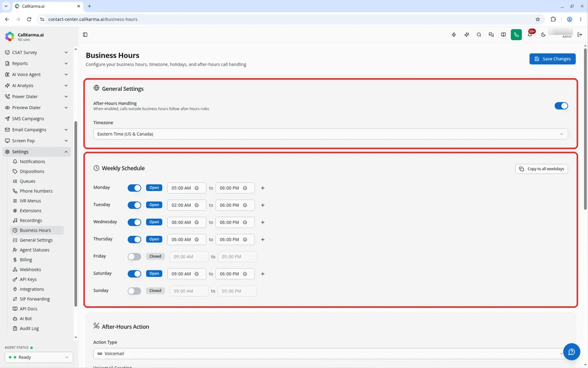This screenshot has width=588, height=368.
Task: Expand the CSAT Survey menu
Action: pos(36,52)
